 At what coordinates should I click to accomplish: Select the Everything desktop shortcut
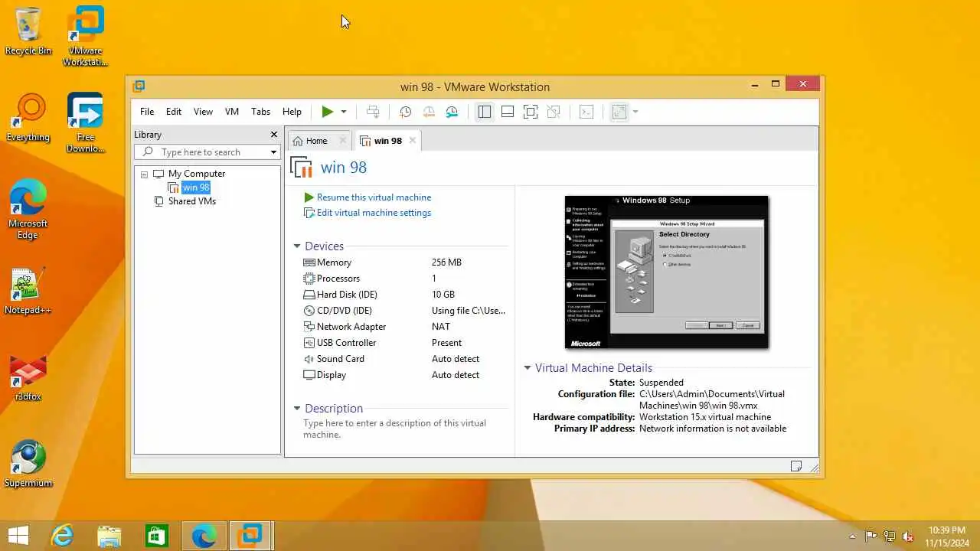[28, 119]
